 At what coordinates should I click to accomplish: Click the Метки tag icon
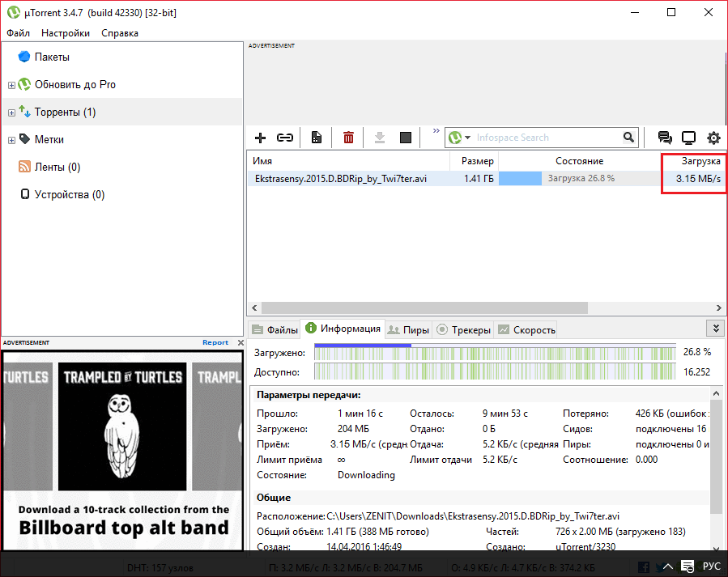click(24, 138)
